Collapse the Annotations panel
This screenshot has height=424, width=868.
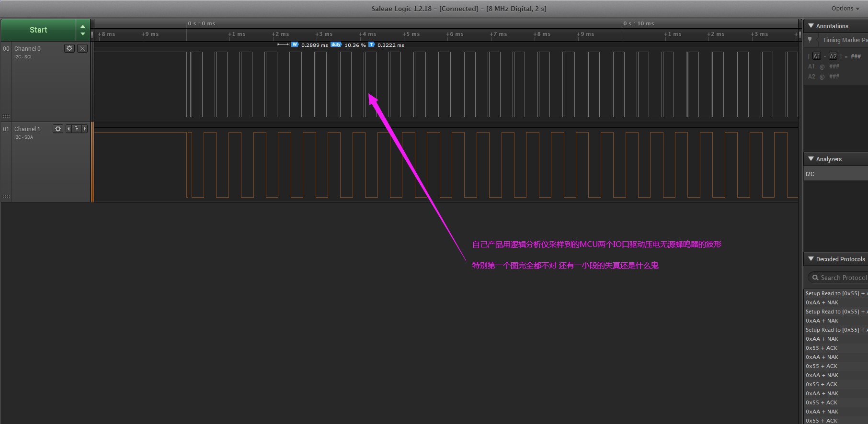pos(811,26)
